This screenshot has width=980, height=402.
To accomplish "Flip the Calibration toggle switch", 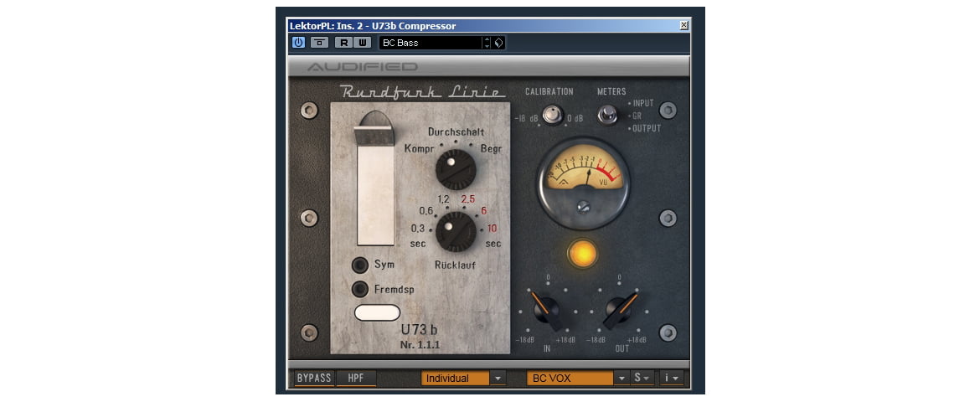I will pyautogui.click(x=552, y=115).
